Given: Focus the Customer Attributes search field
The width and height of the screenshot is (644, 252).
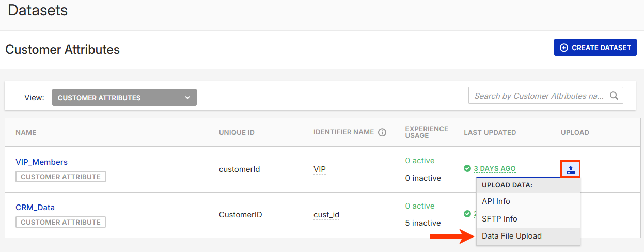Looking at the screenshot, I should click(538, 96).
